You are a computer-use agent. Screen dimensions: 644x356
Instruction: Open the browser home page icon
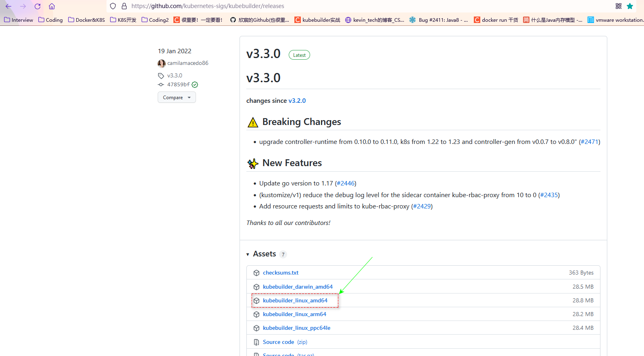52,6
